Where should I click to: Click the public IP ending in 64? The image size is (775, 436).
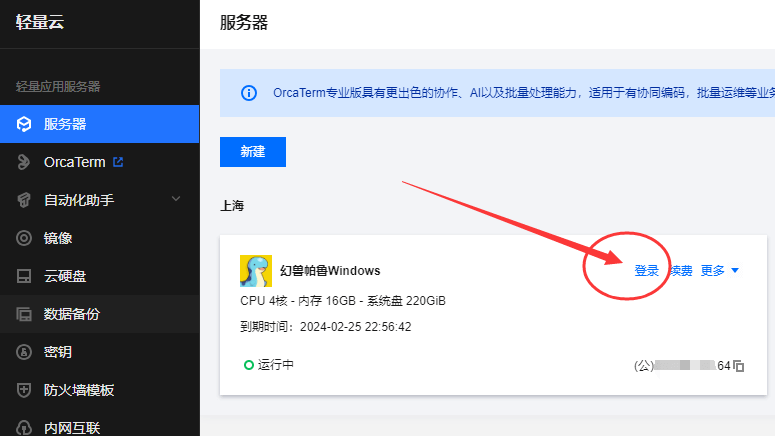point(682,365)
